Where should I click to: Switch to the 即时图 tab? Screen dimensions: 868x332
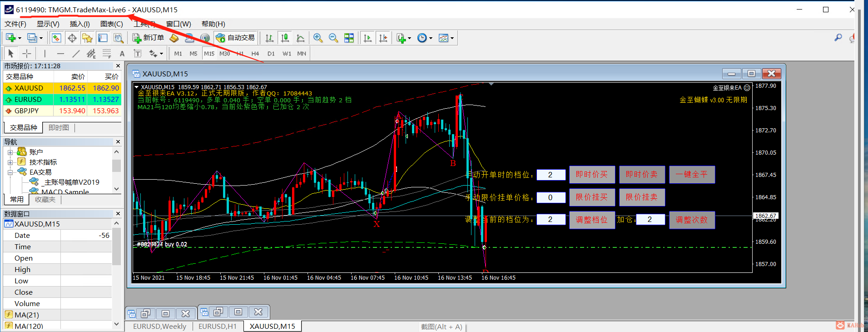click(59, 128)
